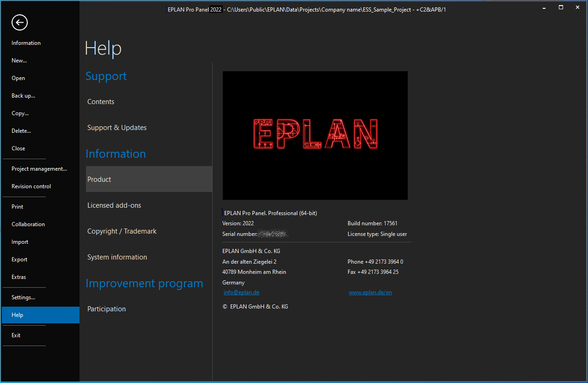Screen dimensions: 588x383
Task: Select Open in the left sidebar
Action: click(x=18, y=78)
